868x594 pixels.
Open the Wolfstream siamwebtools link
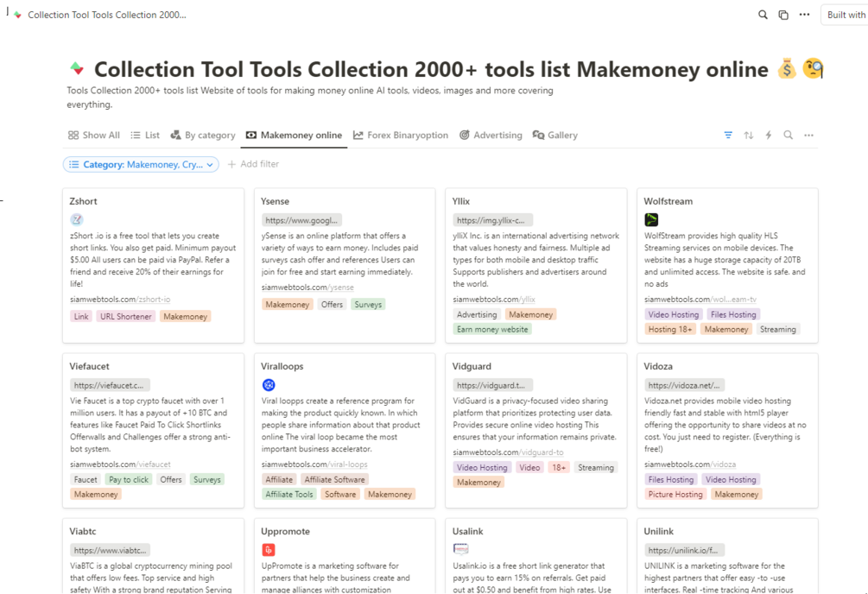(x=700, y=300)
